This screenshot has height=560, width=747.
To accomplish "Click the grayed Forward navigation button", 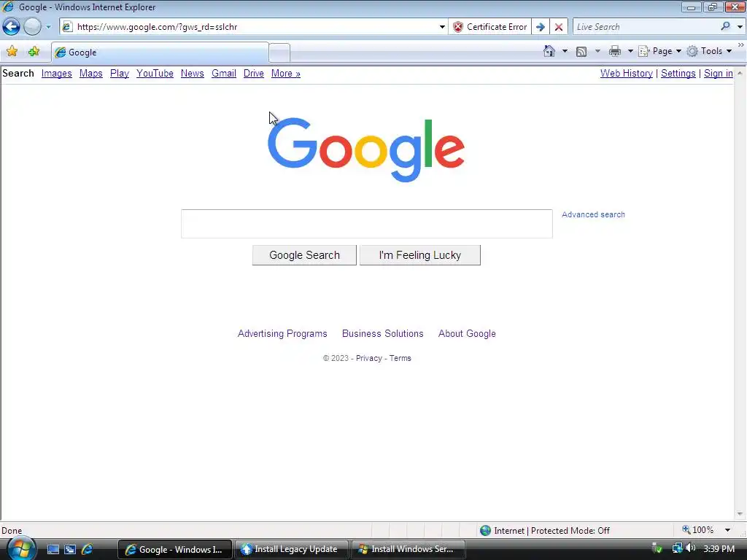I will [x=32, y=27].
